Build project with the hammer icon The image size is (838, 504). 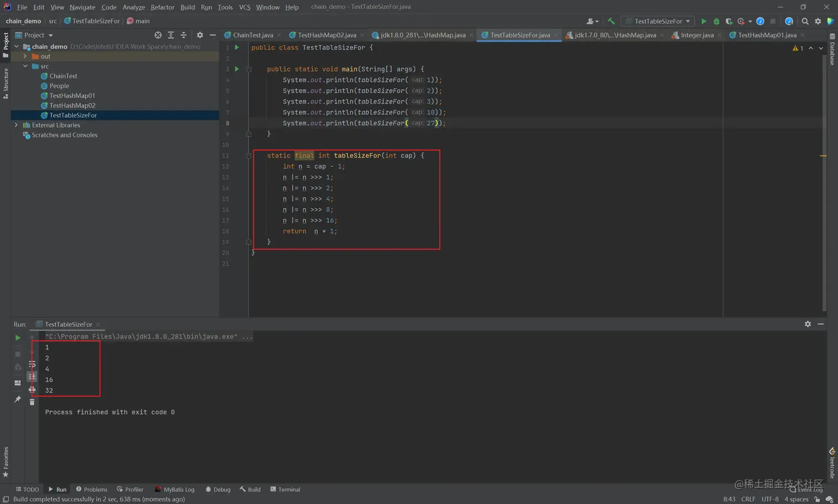[x=611, y=21]
